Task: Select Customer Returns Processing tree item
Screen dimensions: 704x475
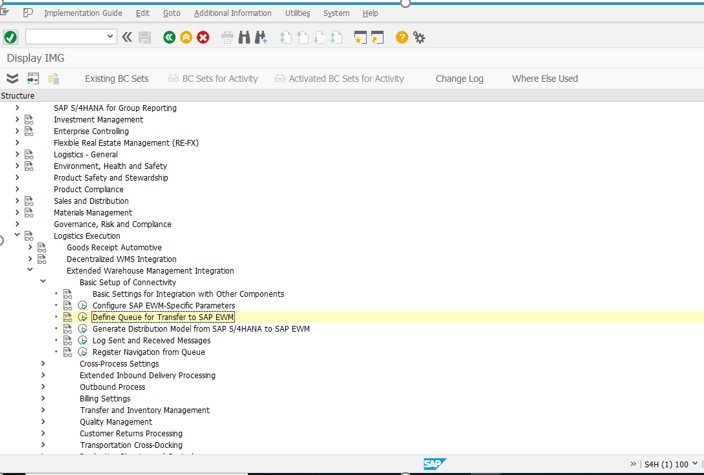Action: tap(131, 433)
